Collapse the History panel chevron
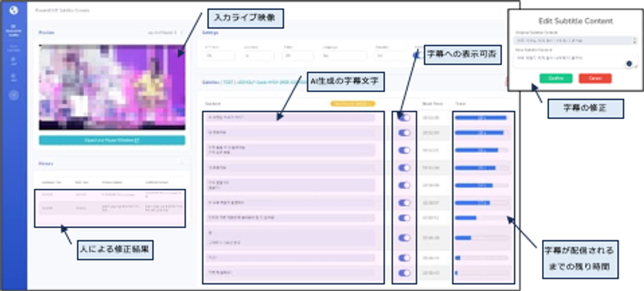This screenshot has width=644, height=291. pos(181,164)
